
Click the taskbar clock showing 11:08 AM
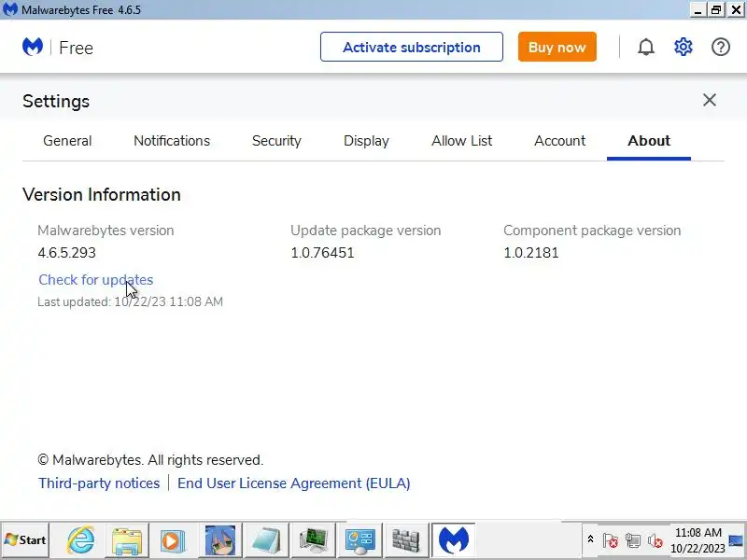point(698,540)
